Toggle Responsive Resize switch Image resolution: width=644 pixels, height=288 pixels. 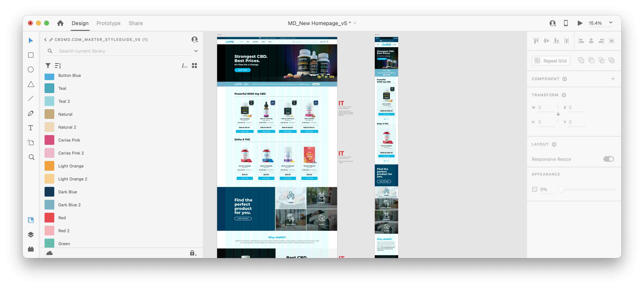pos(609,159)
